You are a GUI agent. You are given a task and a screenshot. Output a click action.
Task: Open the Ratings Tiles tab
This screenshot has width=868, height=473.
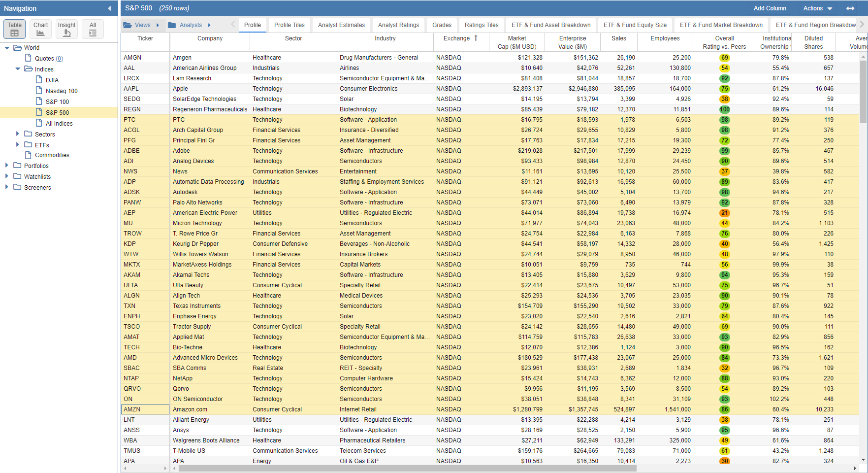[482, 25]
